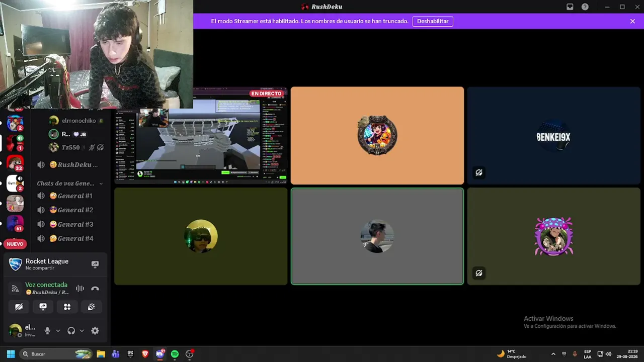
Task: Jump to new mentions via NUEVO pill
Action: pyautogui.click(x=15, y=244)
